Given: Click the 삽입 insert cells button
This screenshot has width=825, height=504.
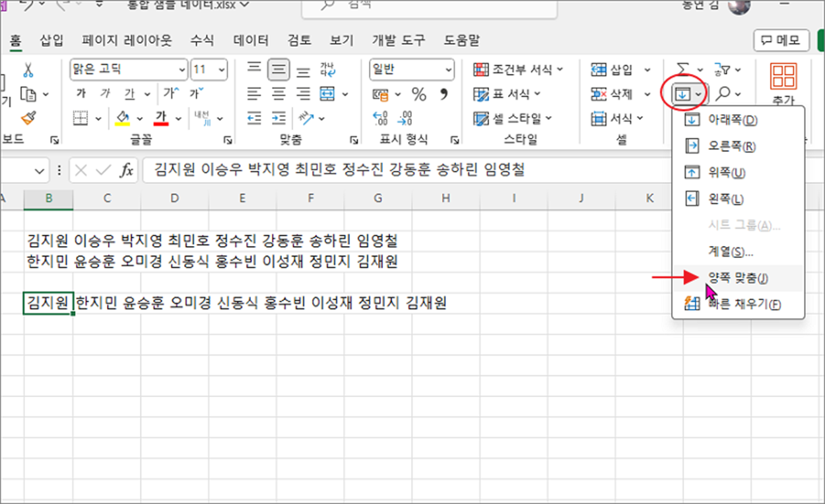Looking at the screenshot, I should tap(612, 69).
